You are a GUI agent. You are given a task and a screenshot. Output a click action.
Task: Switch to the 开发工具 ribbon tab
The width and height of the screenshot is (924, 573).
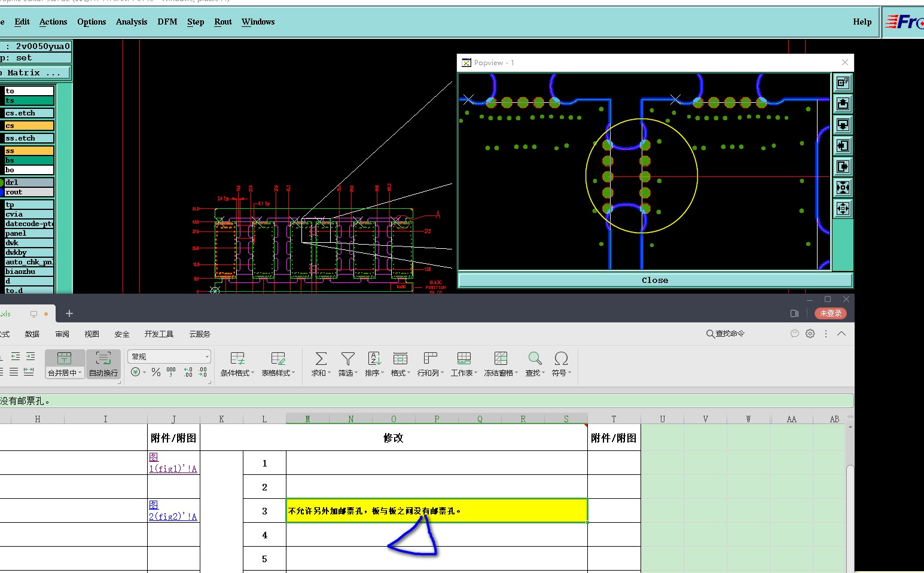[159, 334]
